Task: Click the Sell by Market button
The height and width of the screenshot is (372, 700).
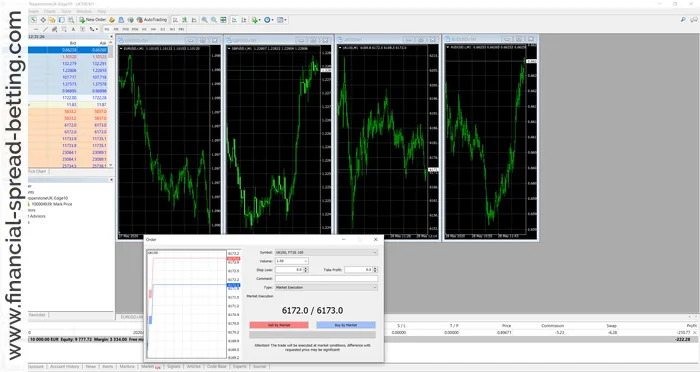Action: (x=279, y=325)
